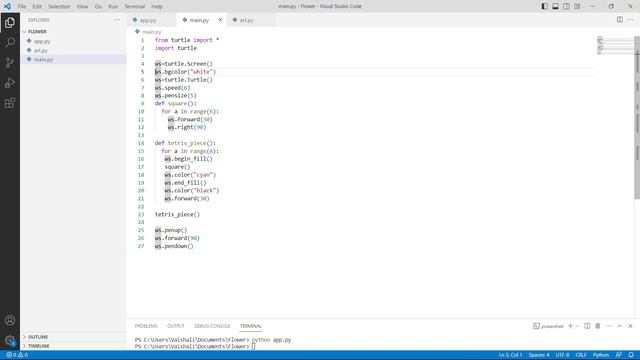Screen dimensions: 640x360
Task: Click the main.py breadcrumb
Action: pos(148,32)
